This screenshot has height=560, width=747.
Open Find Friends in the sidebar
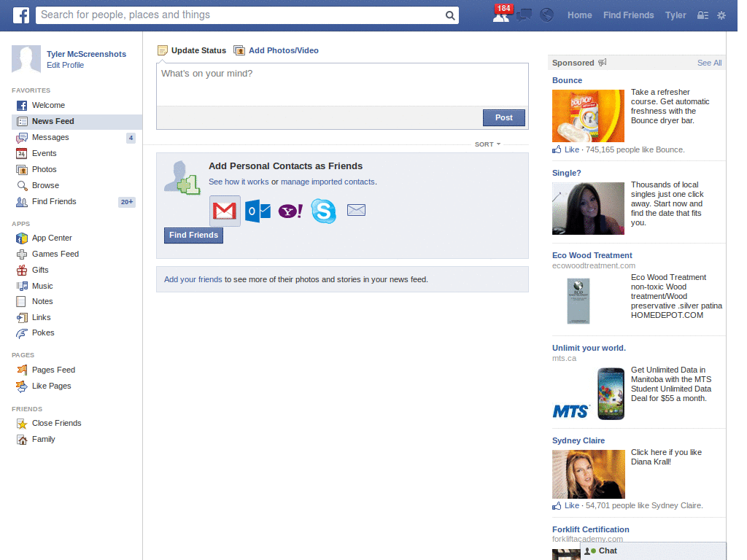77,202
